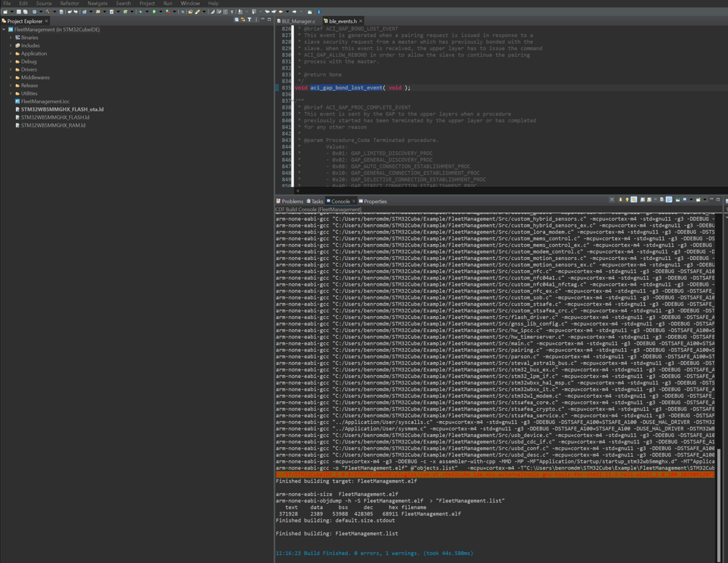
Task: Select the BLE_Manager.c editor tab
Action: [298, 21]
